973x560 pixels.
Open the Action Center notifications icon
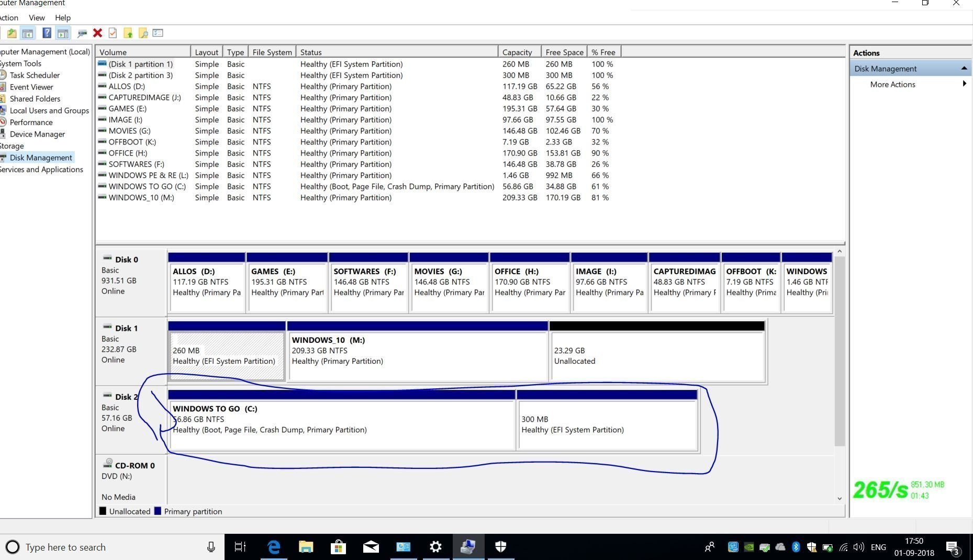tap(953, 547)
